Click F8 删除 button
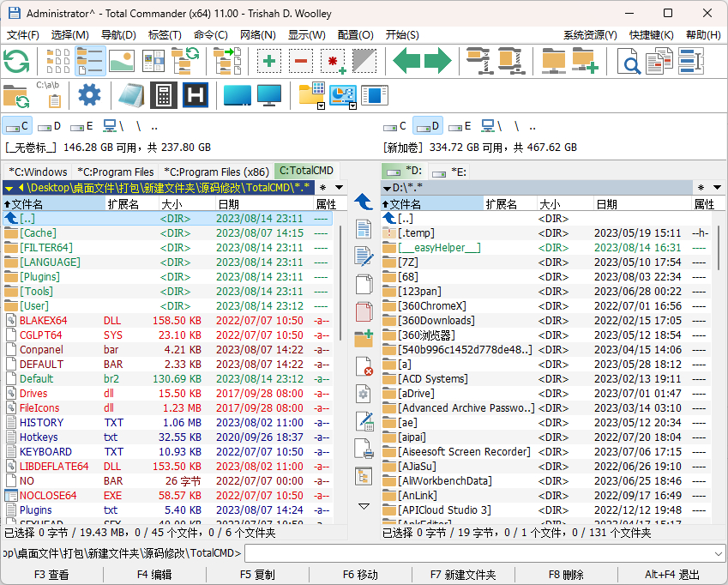Image resolution: width=728 pixels, height=585 pixels. point(566,575)
